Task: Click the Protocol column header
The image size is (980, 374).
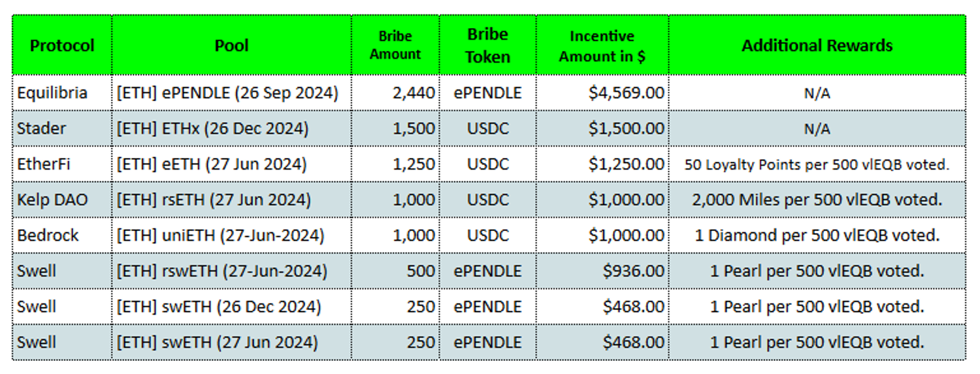Action: [62, 46]
